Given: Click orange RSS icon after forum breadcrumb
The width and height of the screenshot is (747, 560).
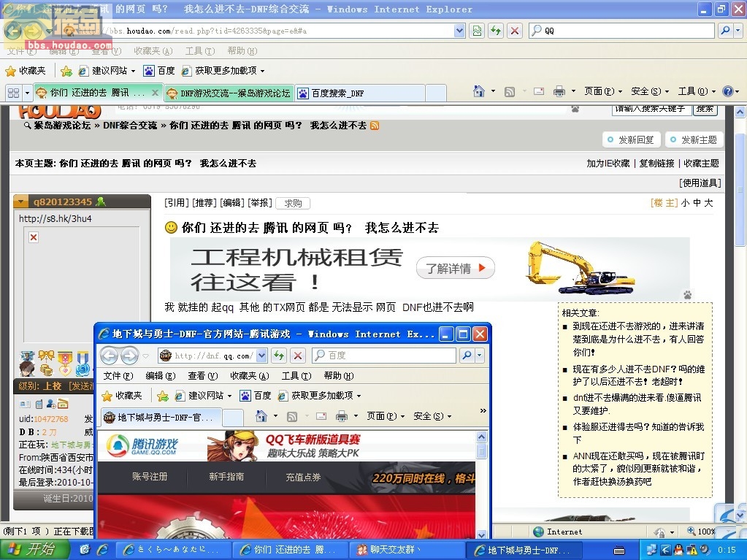Looking at the screenshot, I should (x=375, y=126).
